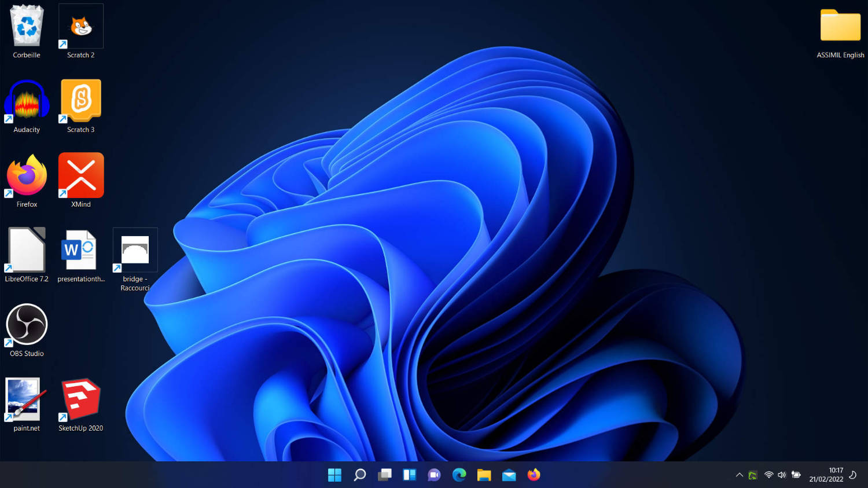Launch Microsoft Edge from the taskbar
The width and height of the screenshot is (868, 488).
(x=459, y=475)
